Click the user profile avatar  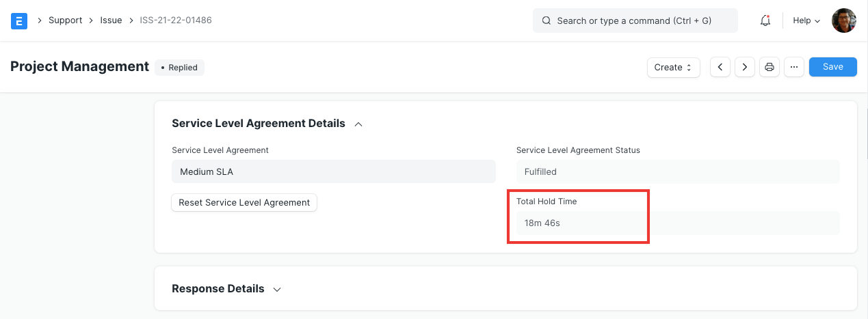(843, 20)
